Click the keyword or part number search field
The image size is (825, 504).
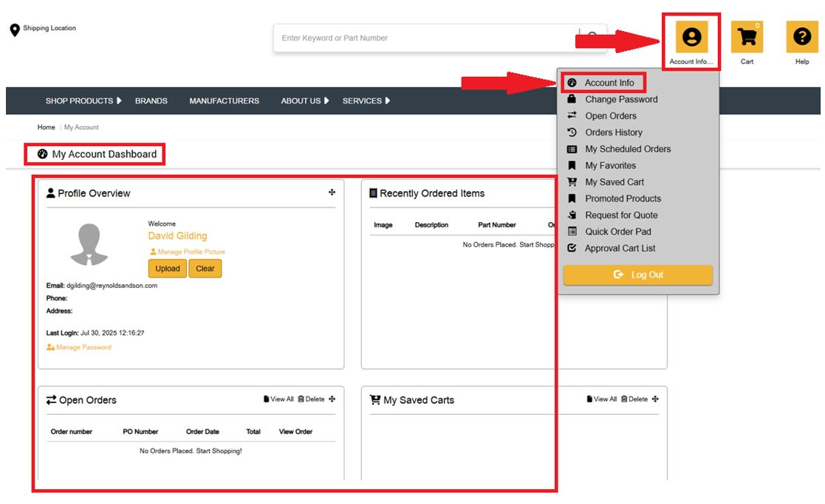tap(425, 38)
